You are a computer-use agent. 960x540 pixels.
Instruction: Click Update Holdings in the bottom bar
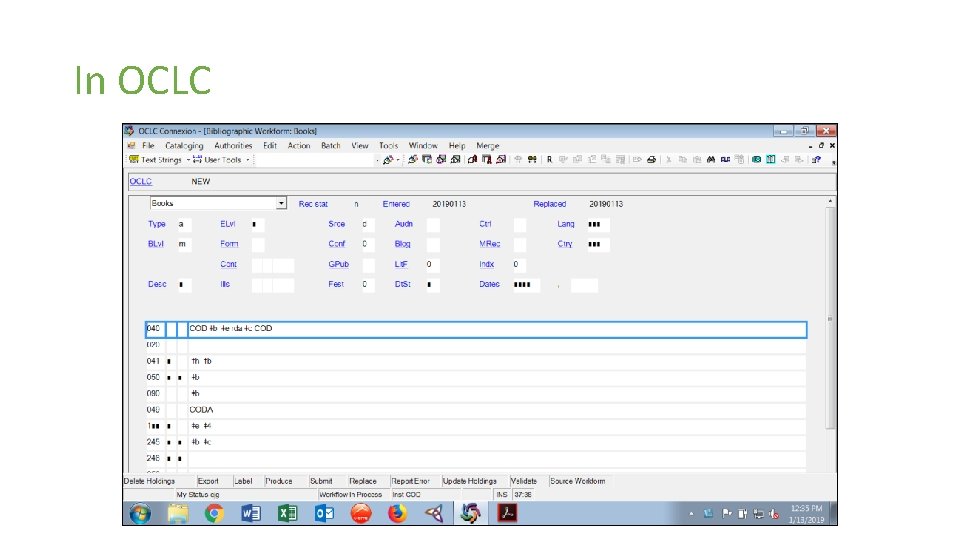click(x=470, y=481)
